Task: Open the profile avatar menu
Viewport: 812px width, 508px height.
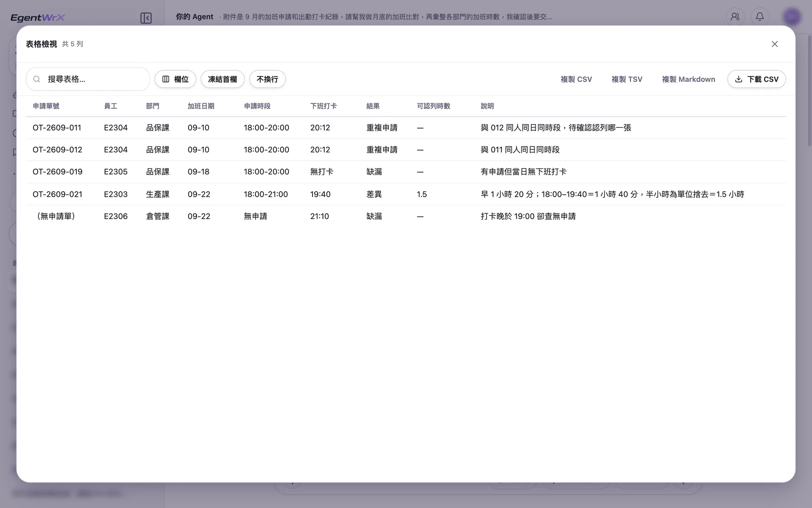Action: pos(792,17)
